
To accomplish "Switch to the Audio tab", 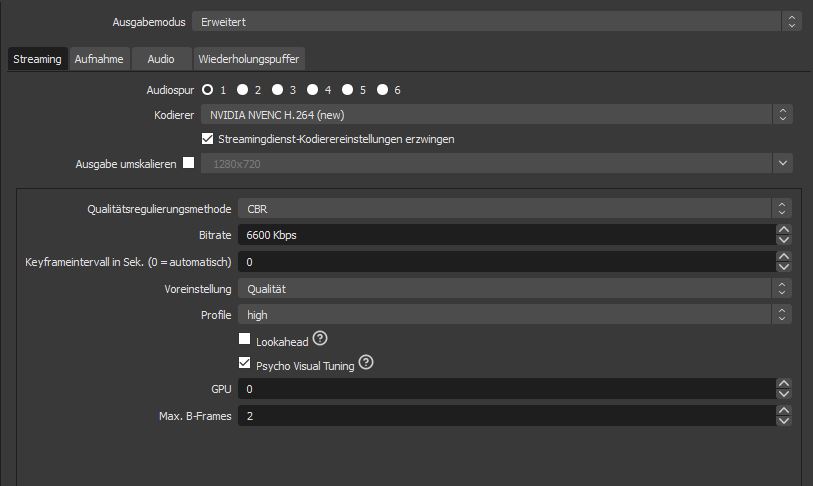I will (160, 59).
